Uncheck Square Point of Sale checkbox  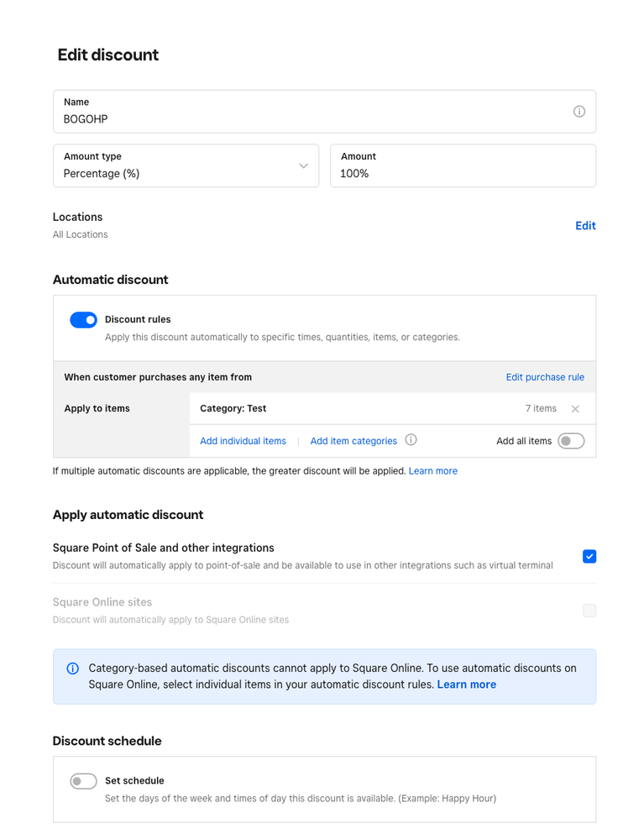(x=589, y=556)
